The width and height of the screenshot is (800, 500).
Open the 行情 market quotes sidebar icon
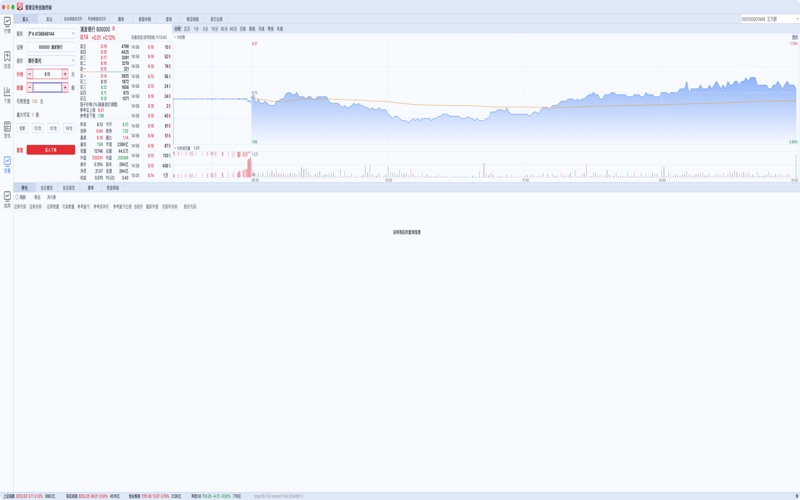click(7, 24)
